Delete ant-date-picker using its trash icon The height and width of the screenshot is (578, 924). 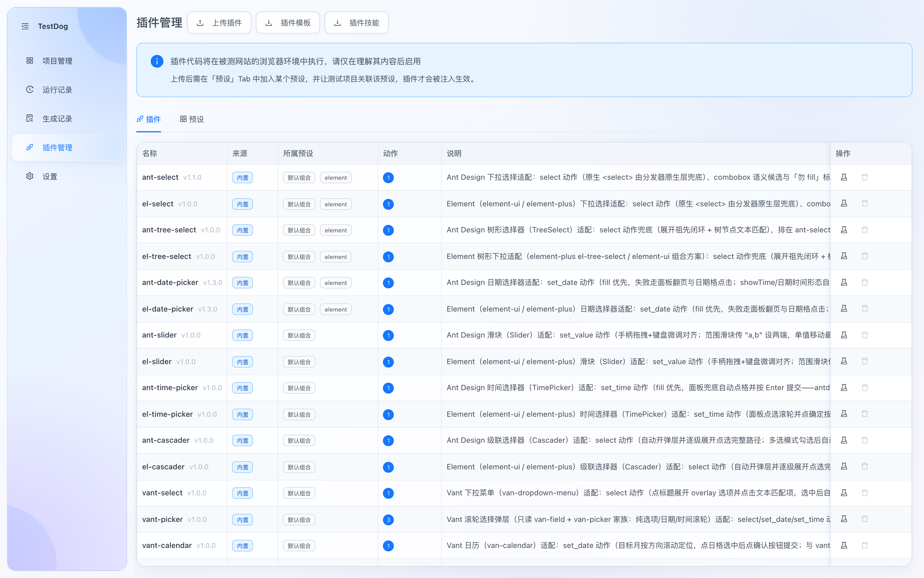coord(865,283)
